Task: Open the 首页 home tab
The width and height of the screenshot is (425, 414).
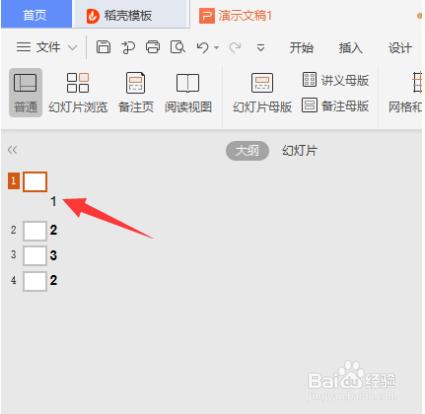Action: tap(36, 14)
